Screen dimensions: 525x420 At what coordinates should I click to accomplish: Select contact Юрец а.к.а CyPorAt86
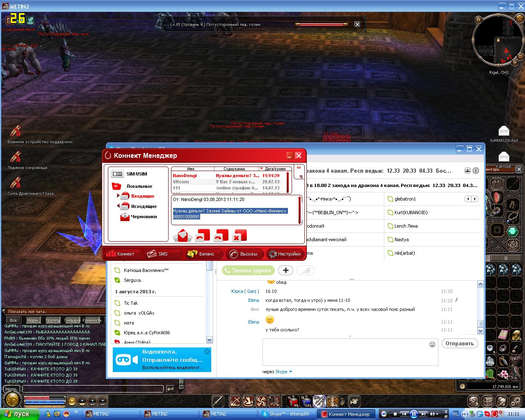point(147,333)
